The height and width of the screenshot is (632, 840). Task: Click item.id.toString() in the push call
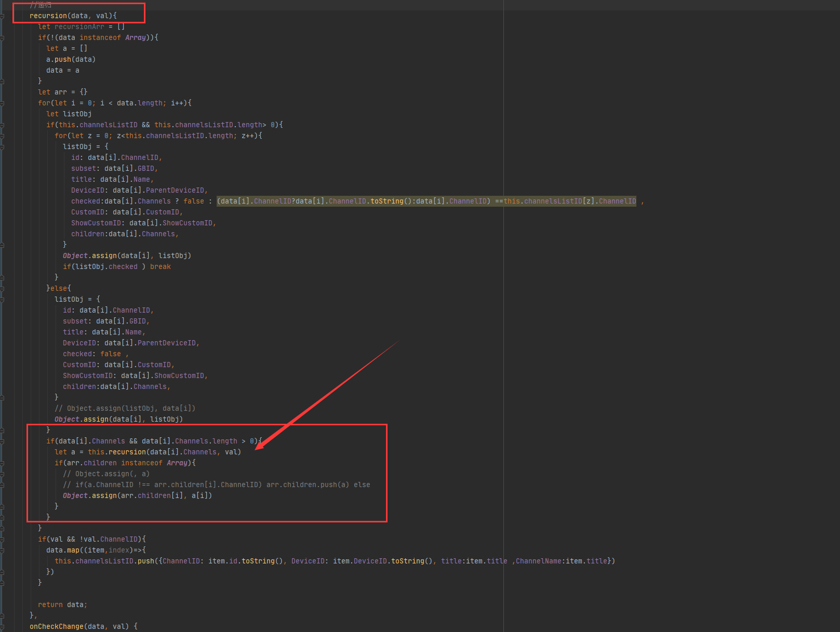pyautogui.click(x=246, y=561)
